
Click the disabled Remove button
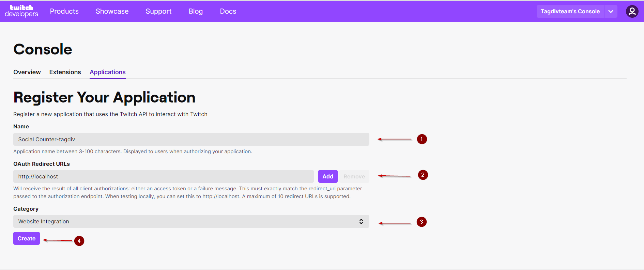click(x=354, y=176)
